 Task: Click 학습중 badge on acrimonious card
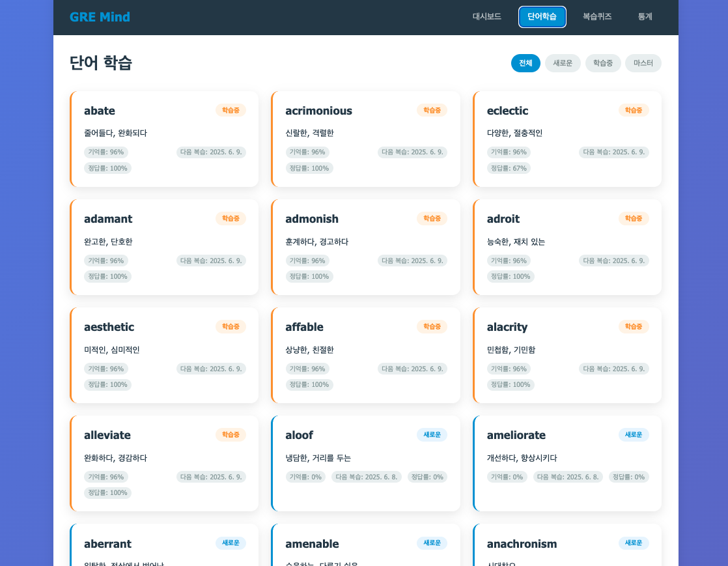tap(432, 110)
